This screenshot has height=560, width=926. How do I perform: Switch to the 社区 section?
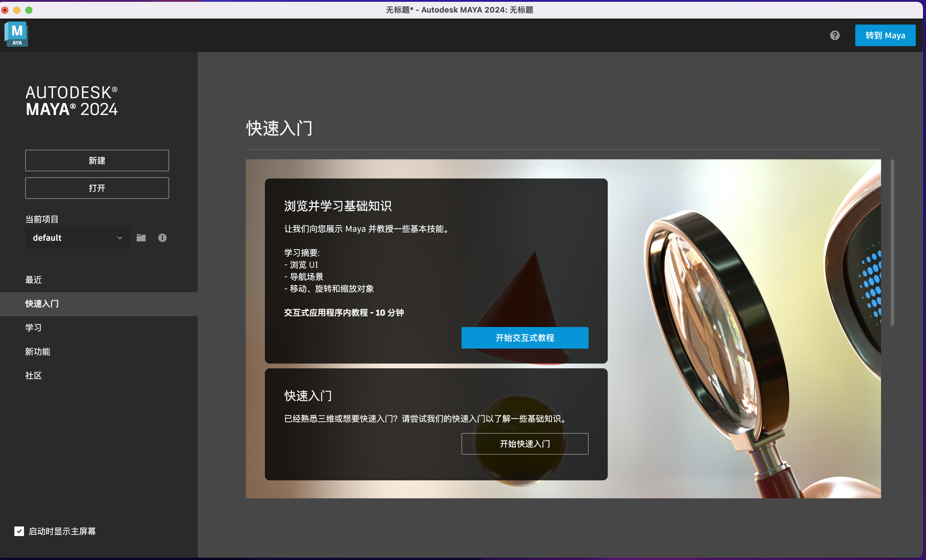pyautogui.click(x=34, y=376)
